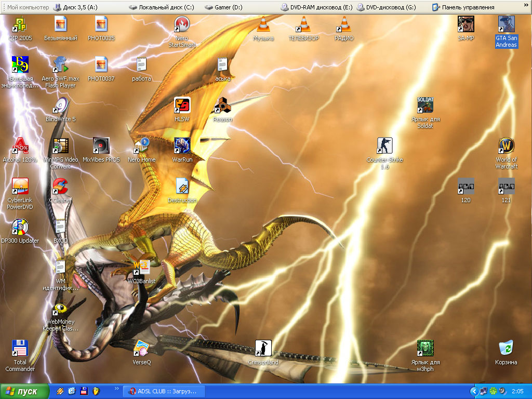
Task: Open the работа text document
Action: tap(141, 69)
